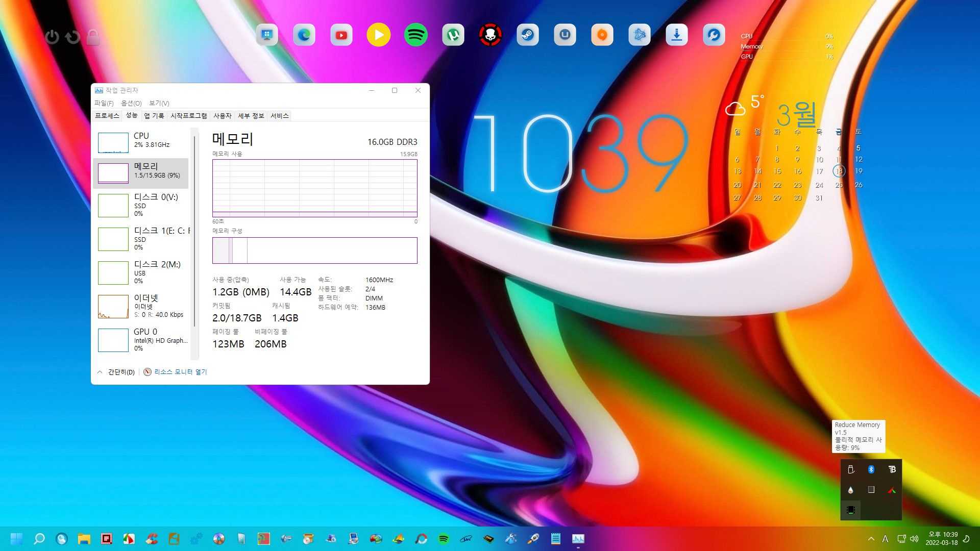
Task: Click the TB tray icon
Action: pyautogui.click(x=892, y=469)
